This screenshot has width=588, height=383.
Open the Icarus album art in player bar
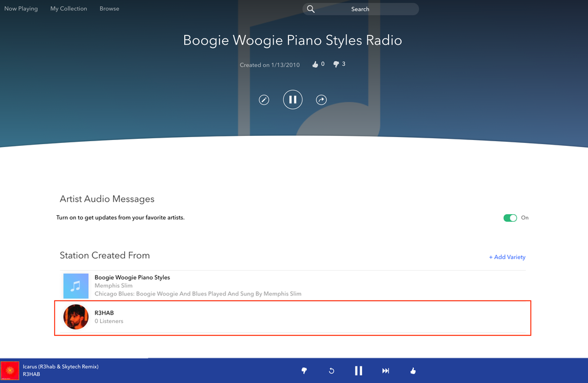(x=10, y=371)
